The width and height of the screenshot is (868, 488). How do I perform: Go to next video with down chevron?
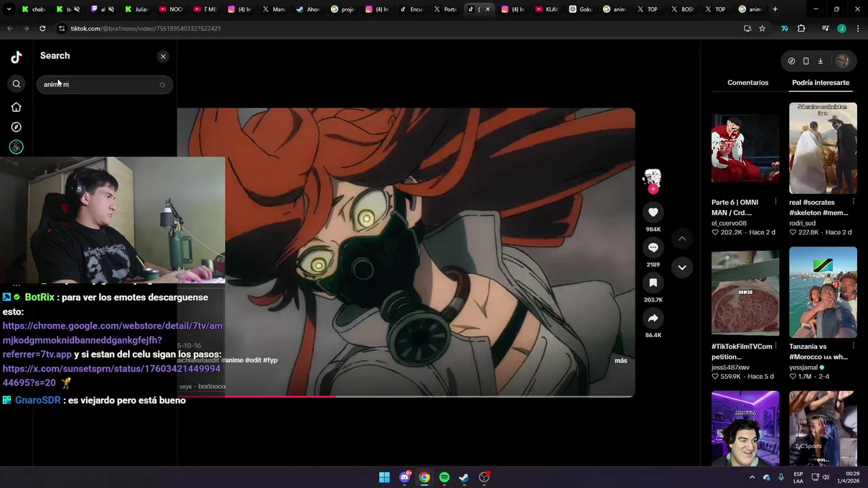(x=682, y=268)
